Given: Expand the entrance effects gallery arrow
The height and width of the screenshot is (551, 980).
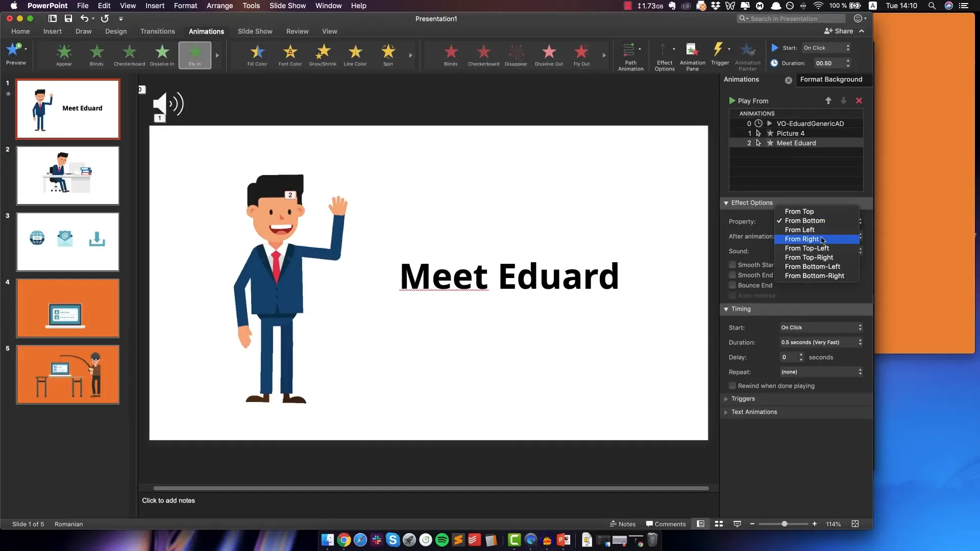Looking at the screenshot, I should 217,55.
